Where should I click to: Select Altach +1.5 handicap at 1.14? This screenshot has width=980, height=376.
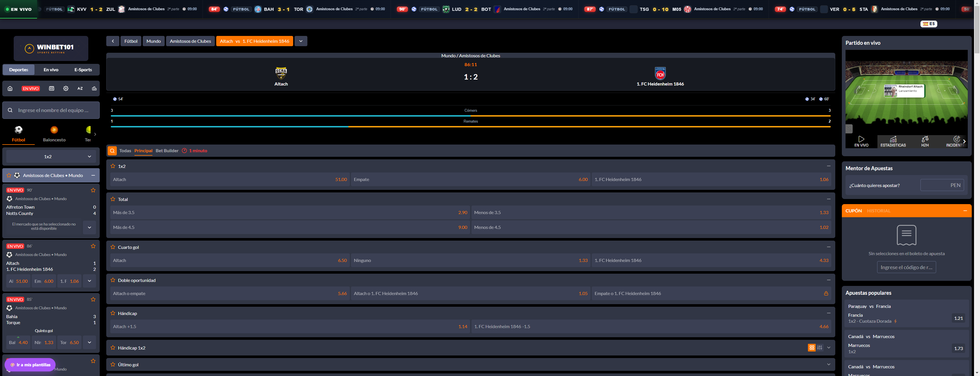pos(290,326)
